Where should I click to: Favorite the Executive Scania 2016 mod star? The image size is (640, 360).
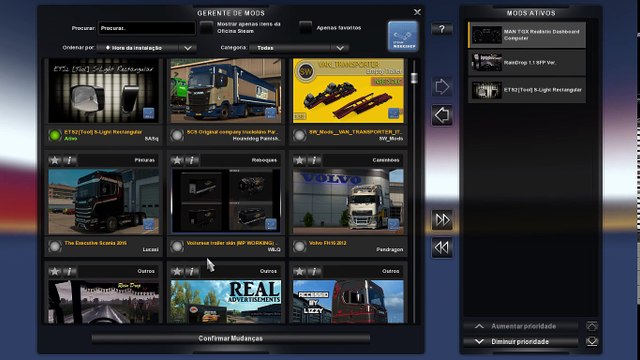tap(55, 160)
